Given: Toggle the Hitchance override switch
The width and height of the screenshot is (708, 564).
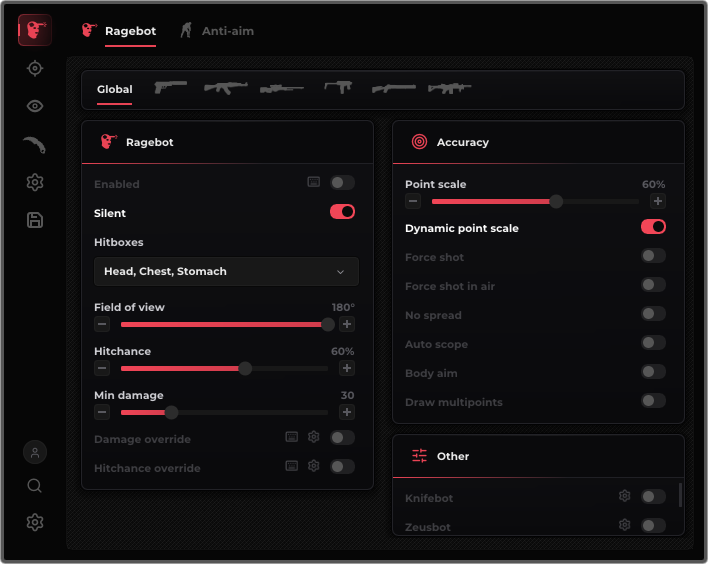Looking at the screenshot, I should click(342, 466).
